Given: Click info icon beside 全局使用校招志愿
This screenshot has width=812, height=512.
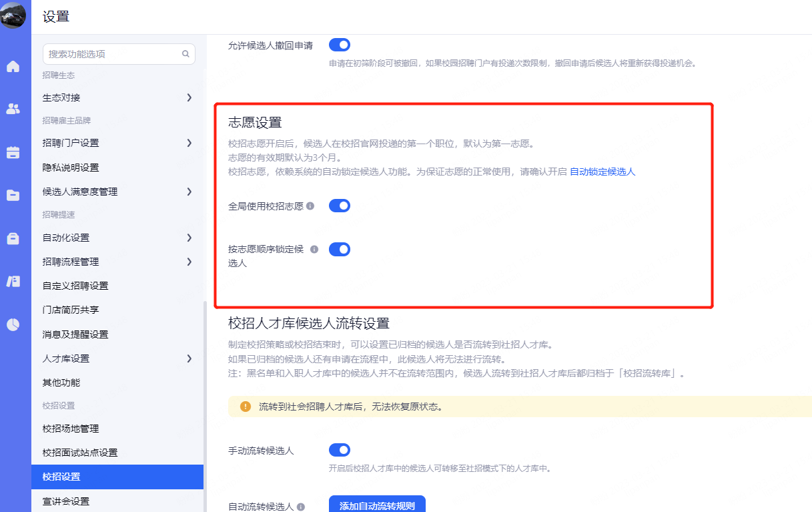Looking at the screenshot, I should pos(310,206).
